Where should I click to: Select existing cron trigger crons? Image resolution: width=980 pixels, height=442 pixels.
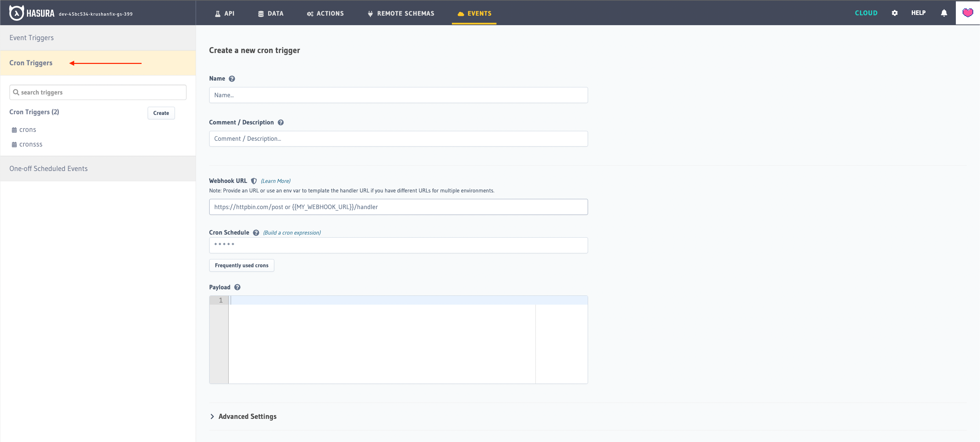(x=28, y=129)
